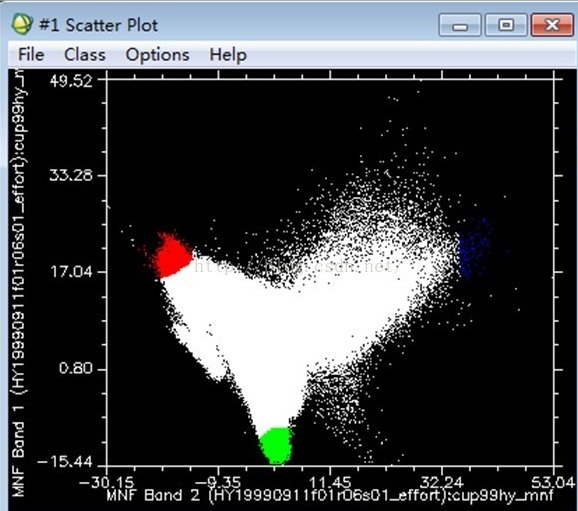Click the y-axis value 49.52
This screenshot has width=578, height=511.
72,81
